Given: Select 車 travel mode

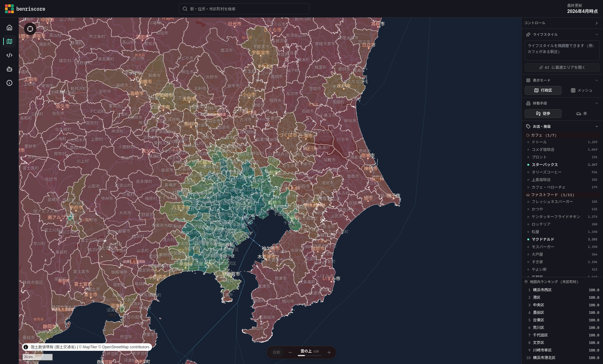Looking at the screenshot, I should click(x=581, y=114).
